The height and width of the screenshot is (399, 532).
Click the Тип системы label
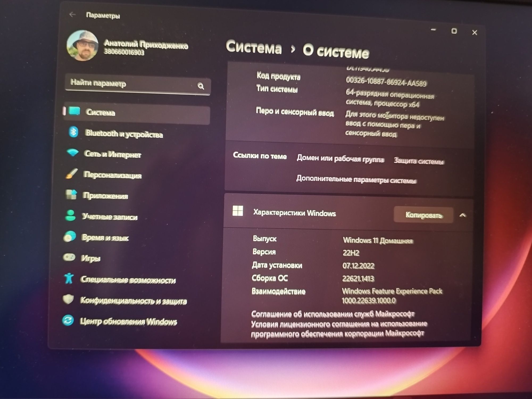pos(277,89)
